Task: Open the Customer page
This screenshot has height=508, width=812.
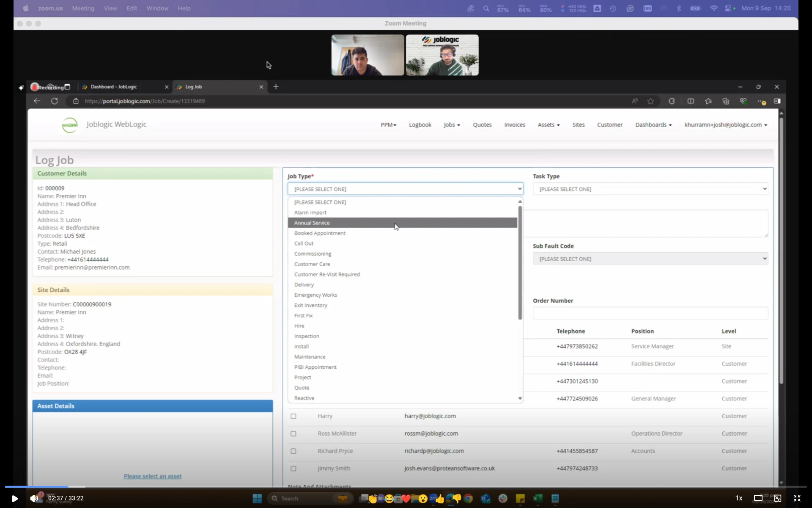Action: pyautogui.click(x=610, y=125)
